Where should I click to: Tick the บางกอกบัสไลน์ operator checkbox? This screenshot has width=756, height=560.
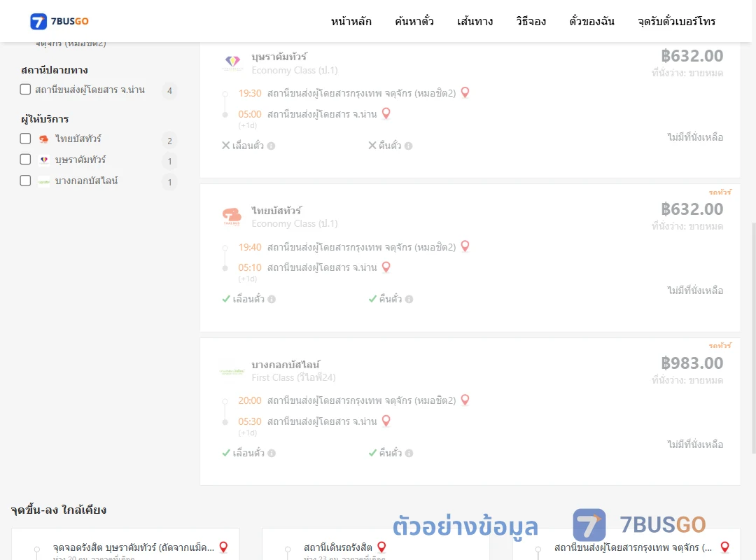26,181
